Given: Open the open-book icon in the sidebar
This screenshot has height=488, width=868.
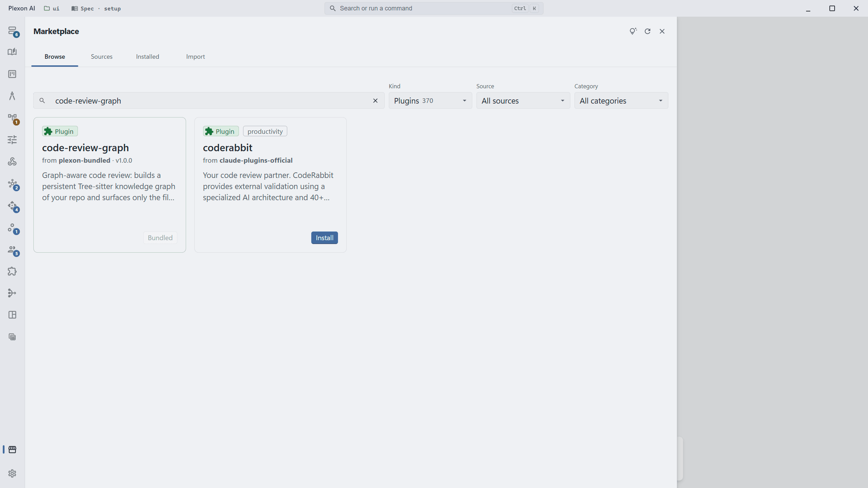Looking at the screenshot, I should (12, 52).
